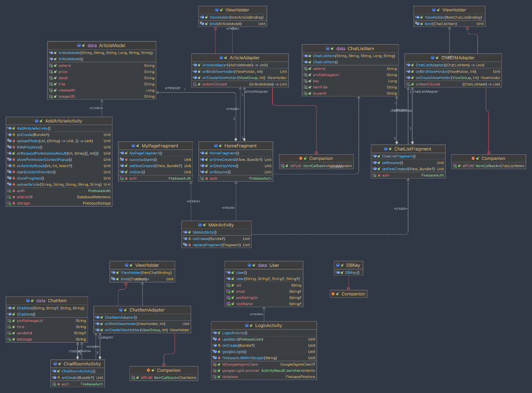Select the price field in ArticleModel
532x393 pixels.
(102, 72)
